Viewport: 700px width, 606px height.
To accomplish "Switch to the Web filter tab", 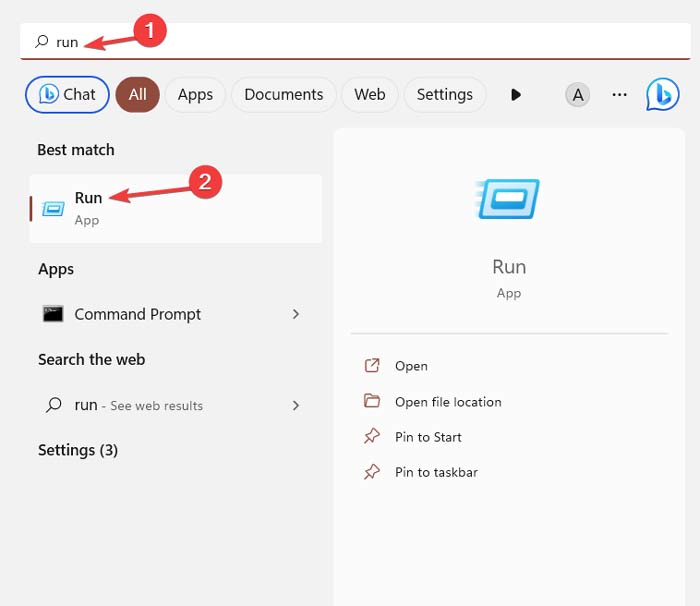I will [x=369, y=95].
